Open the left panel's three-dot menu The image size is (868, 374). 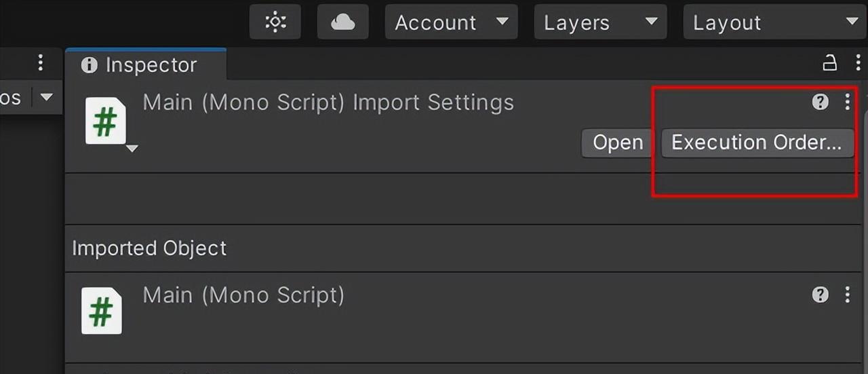pyautogui.click(x=41, y=63)
